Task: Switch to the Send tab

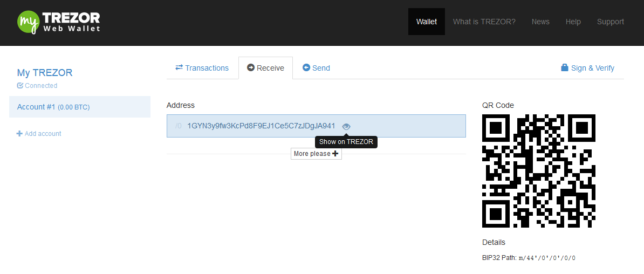Action: [316, 68]
